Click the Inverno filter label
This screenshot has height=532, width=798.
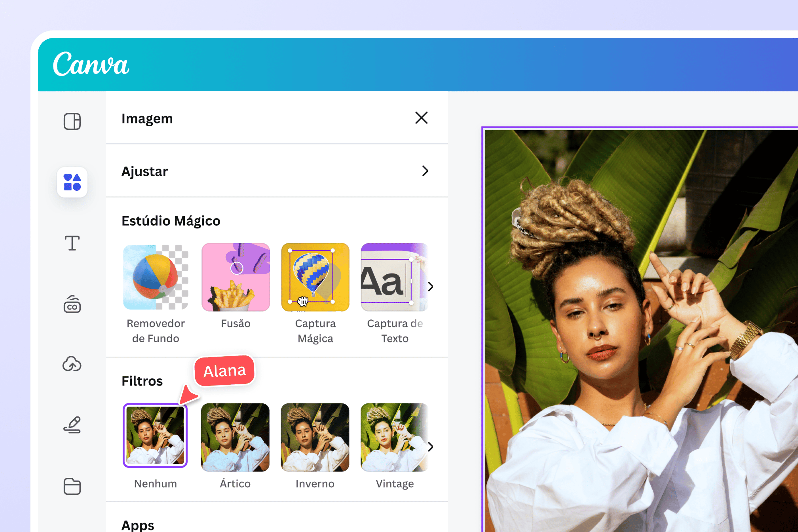click(x=315, y=483)
